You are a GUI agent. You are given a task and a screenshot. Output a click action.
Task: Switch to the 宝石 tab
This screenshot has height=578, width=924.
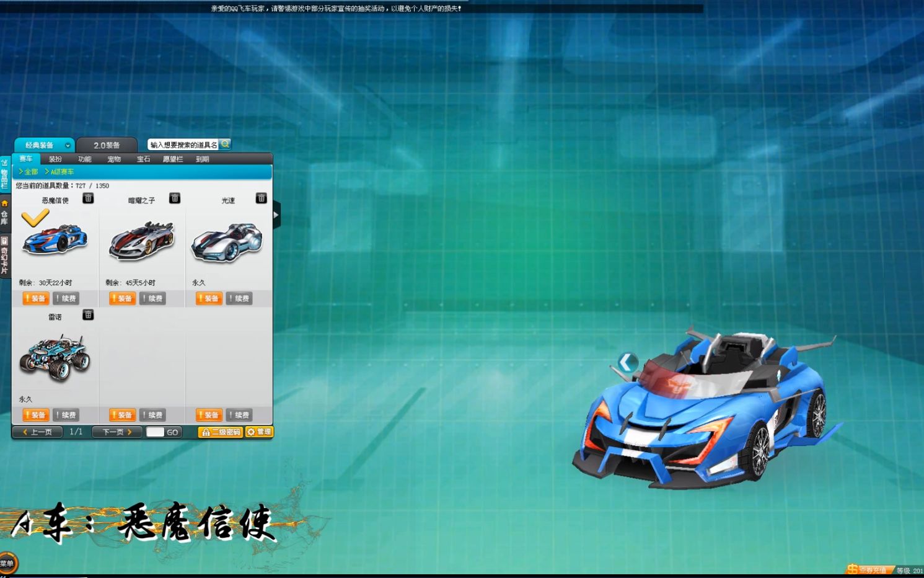pyautogui.click(x=144, y=159)
